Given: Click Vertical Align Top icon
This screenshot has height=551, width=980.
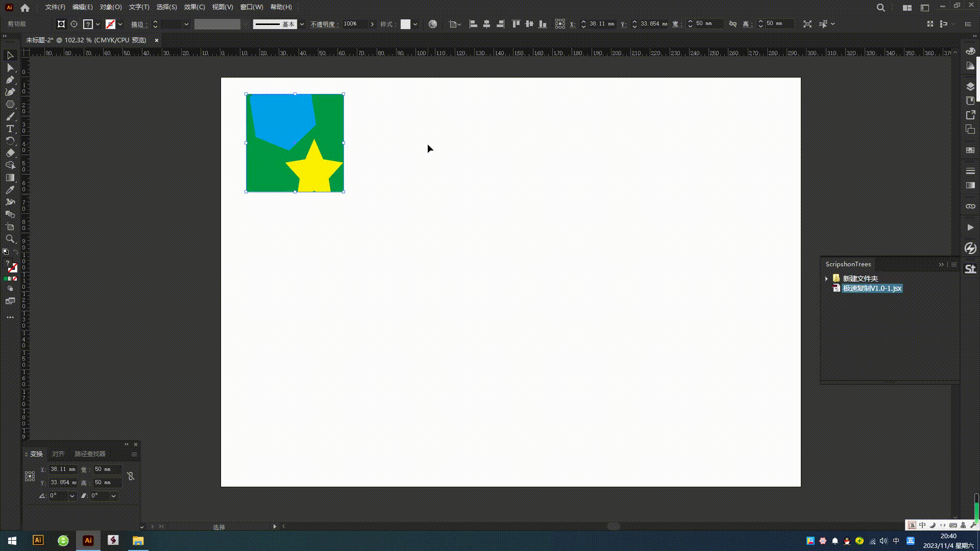Looking at the screenshot, I should click(x=516, y=24).
